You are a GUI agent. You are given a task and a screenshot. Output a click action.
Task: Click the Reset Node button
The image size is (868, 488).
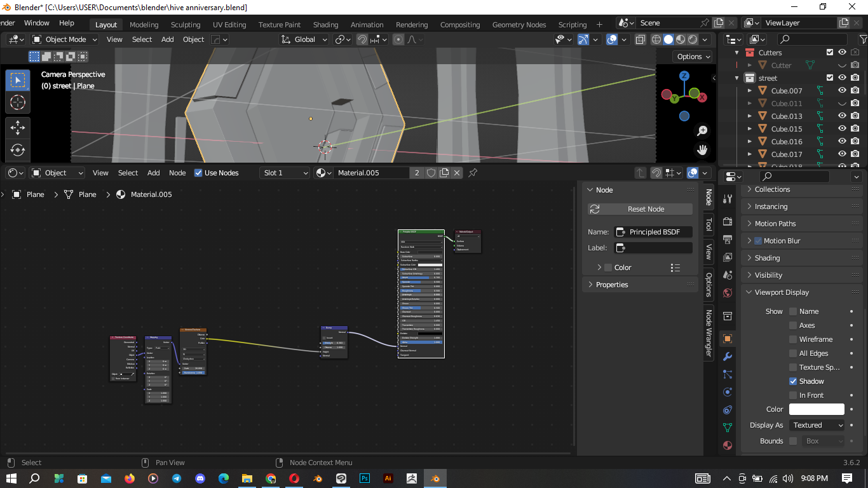point(641,209)
